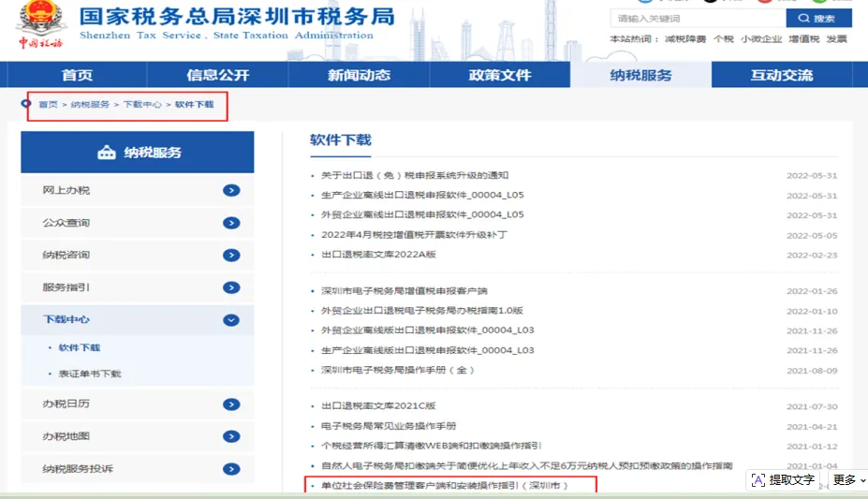The image size is (868, 499).
Task: Open 出口退税率文库2022A版
Action: pyautogui.click(x=378, y=255)
